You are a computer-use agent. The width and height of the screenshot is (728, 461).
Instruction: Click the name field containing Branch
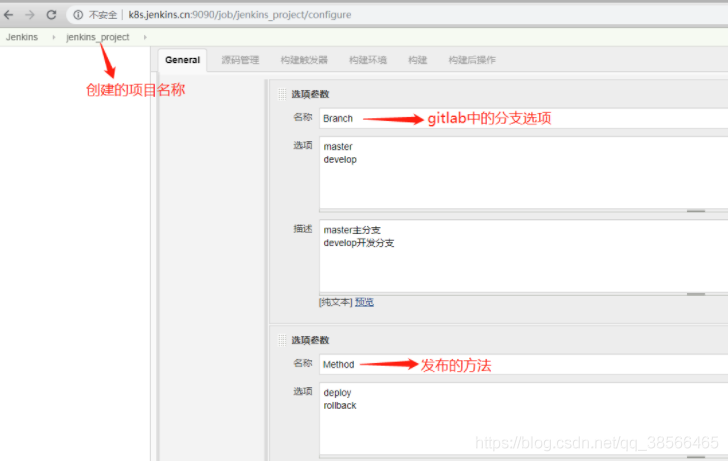pos(523,118)
